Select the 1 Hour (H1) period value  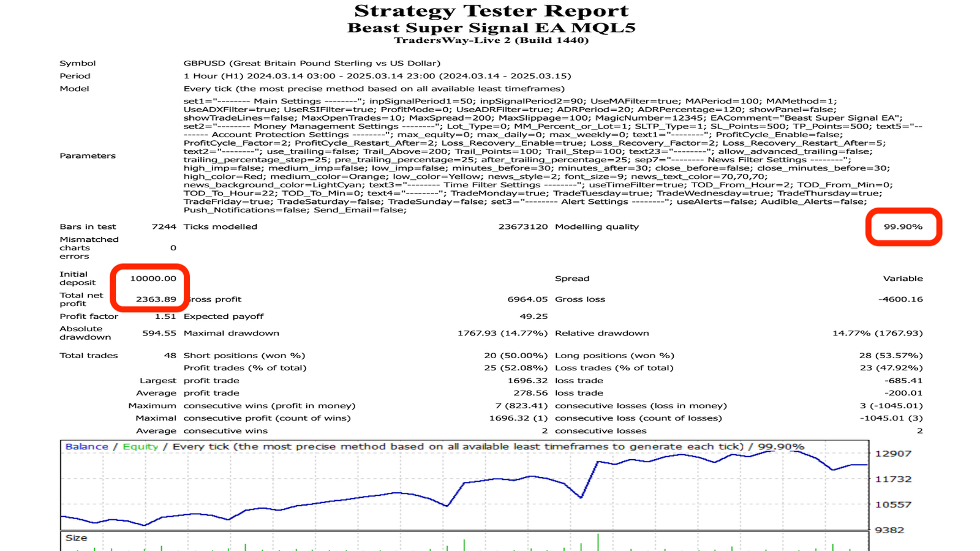377,76
